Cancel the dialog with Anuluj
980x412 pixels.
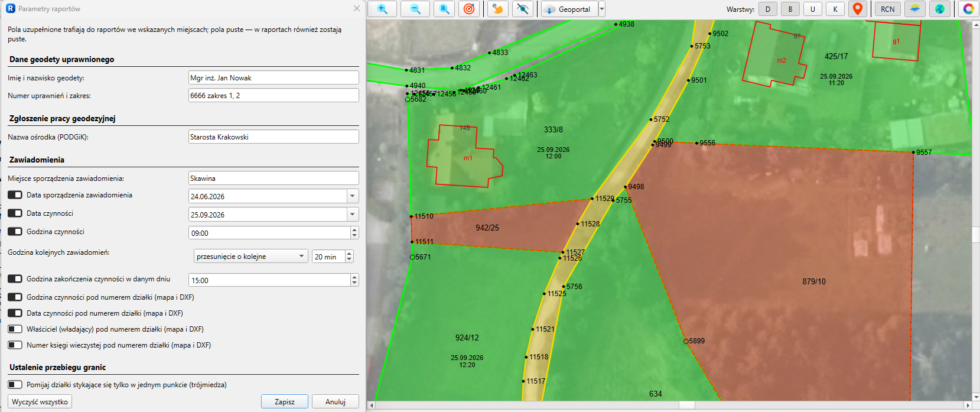tap(336, 402)
